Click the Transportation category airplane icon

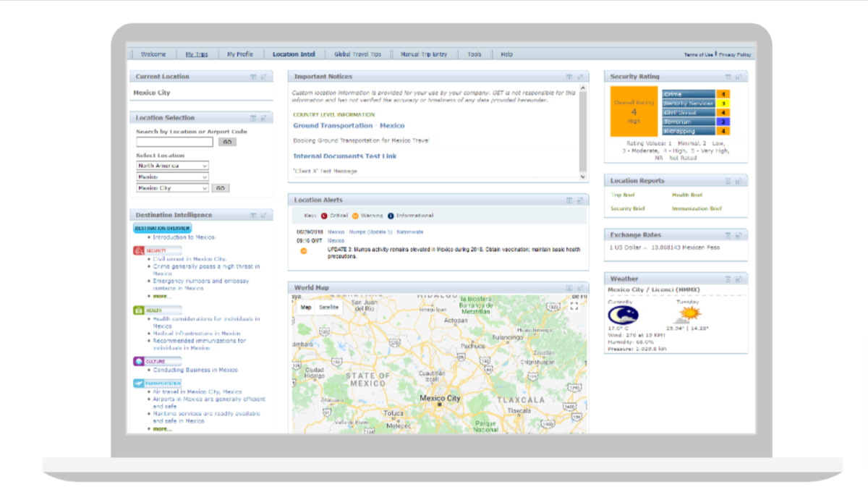139,384
